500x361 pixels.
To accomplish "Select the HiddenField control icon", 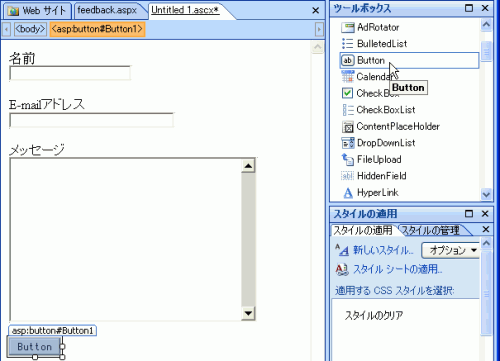I will 347,176.
